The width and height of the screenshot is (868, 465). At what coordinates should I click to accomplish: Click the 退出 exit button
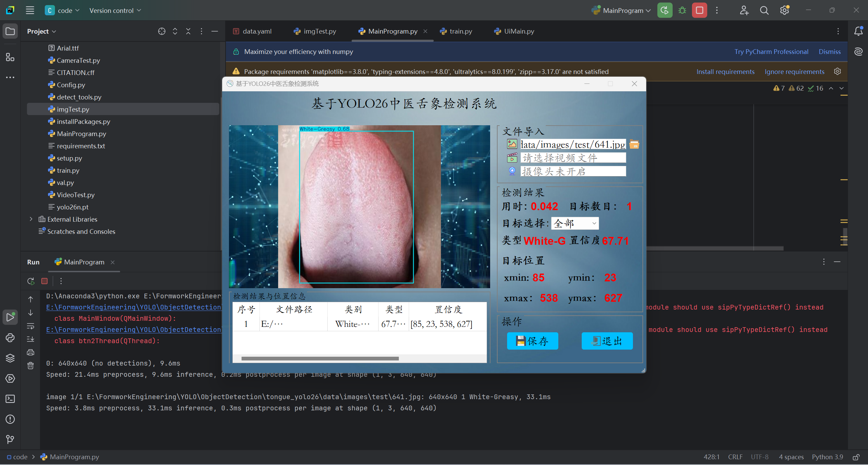coord(607,341)
